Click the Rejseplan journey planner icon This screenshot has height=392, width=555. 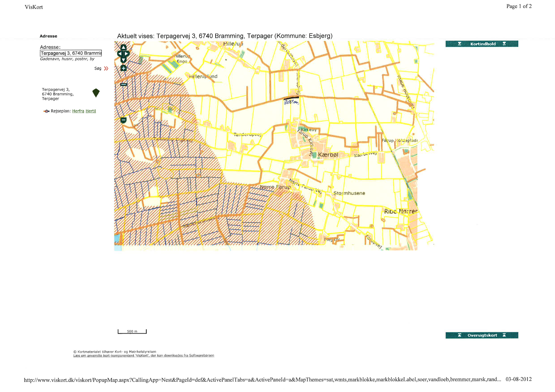46,111
